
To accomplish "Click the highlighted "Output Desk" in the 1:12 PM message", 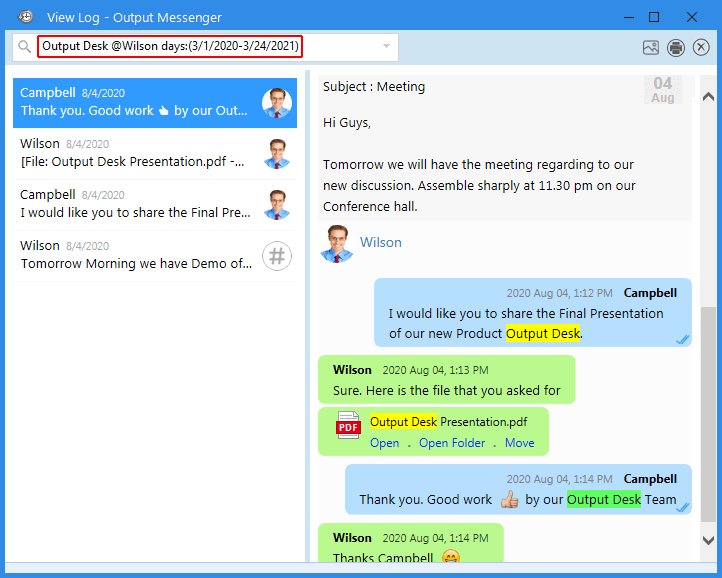I will [543, 333].
